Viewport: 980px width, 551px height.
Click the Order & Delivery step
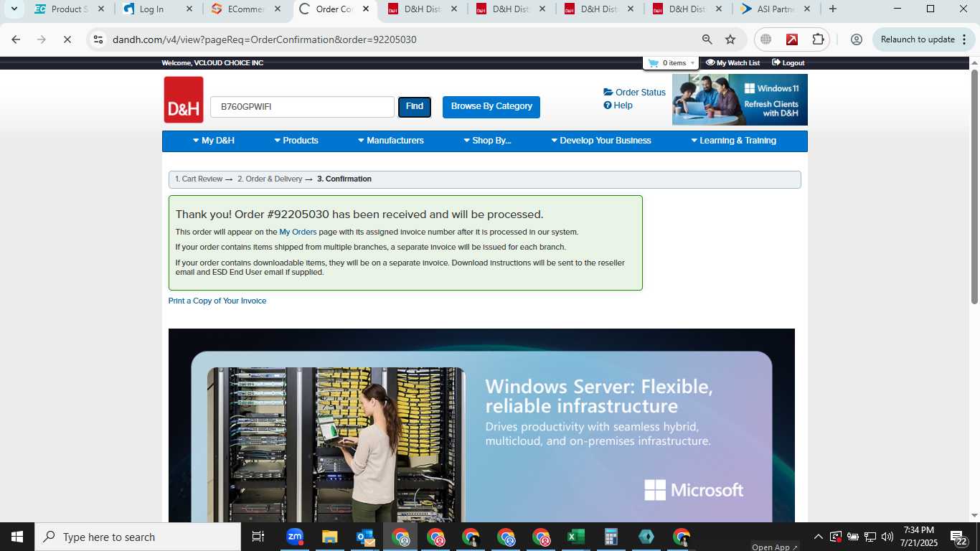point(270,179)
